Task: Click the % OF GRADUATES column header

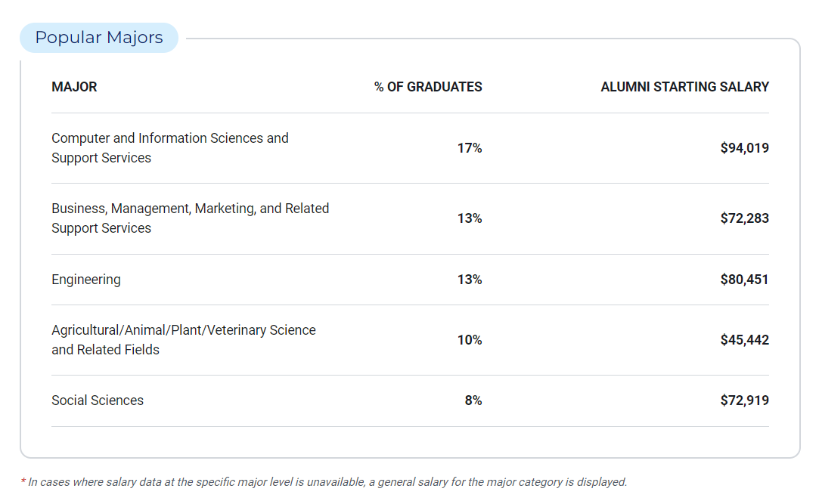Action: pyautogui.click(x=428, y=87)
